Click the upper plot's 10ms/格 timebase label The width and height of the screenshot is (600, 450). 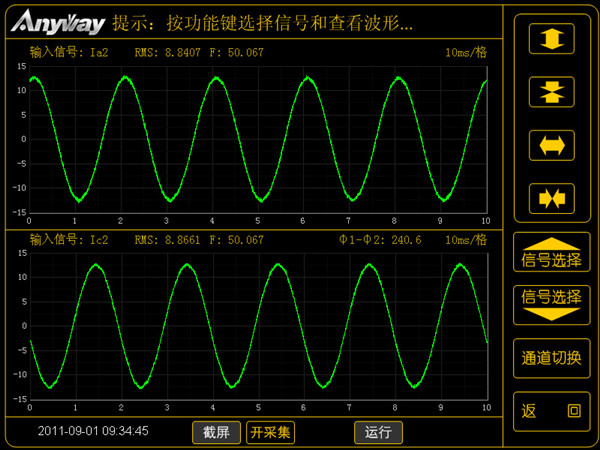point(466,52)
